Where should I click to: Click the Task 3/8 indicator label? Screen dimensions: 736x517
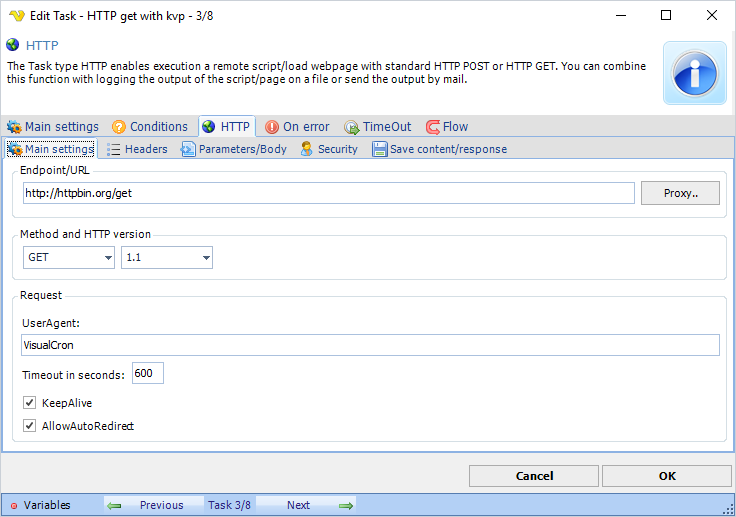coord(230,505)
